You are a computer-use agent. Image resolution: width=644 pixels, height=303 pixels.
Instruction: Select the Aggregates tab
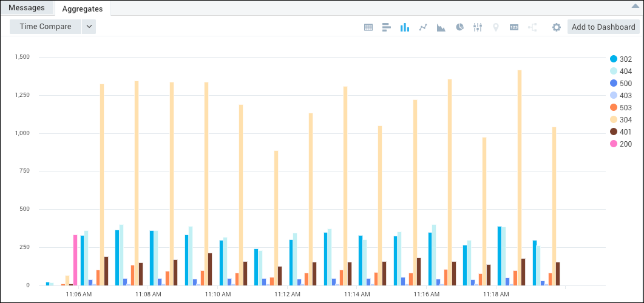pos(82,9)
